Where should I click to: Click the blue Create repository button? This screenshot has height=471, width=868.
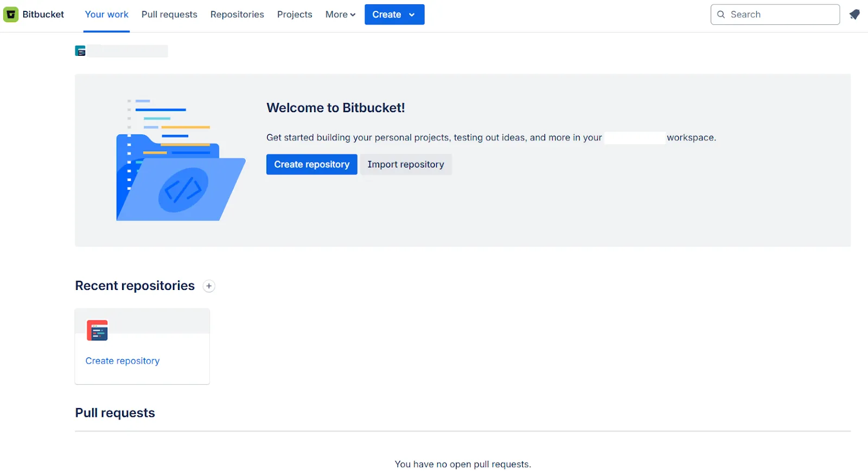point(312,164)
